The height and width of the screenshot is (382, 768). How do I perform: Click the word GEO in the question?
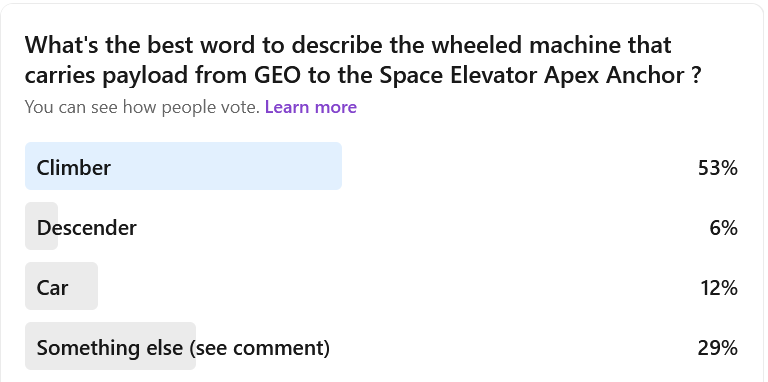277,75
